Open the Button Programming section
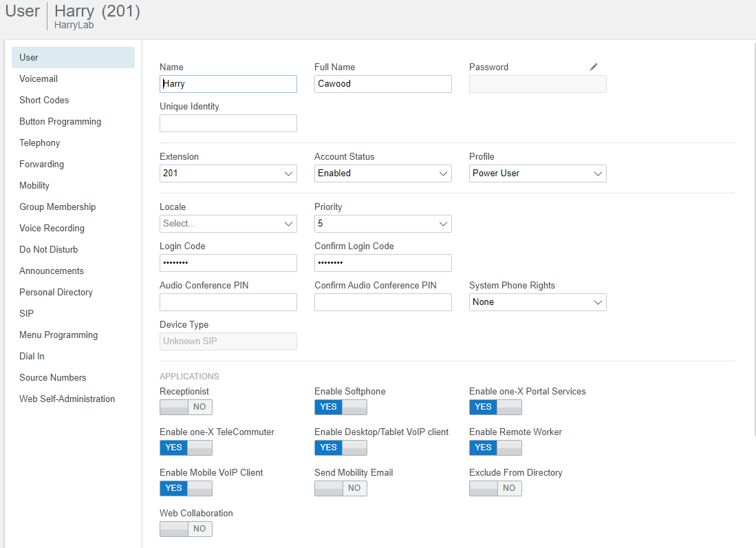Viewport: 756px width, 548px height. coord(61,122)
